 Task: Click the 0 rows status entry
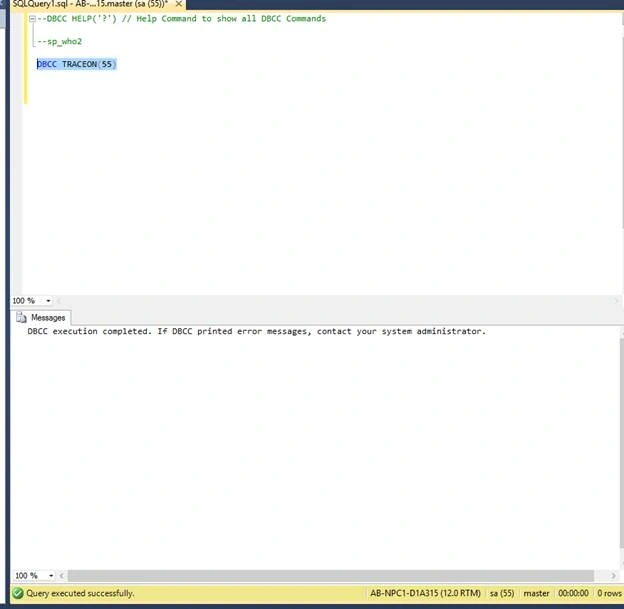pos(609,593)
